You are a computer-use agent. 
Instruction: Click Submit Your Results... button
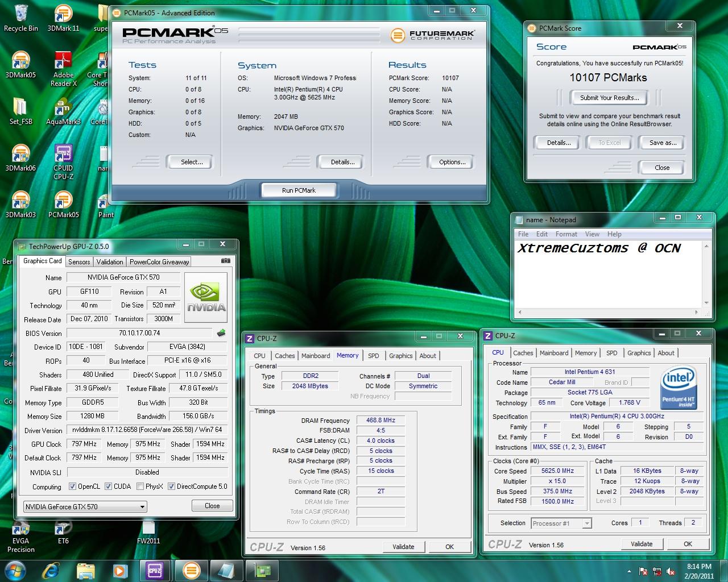pos(609,98)
